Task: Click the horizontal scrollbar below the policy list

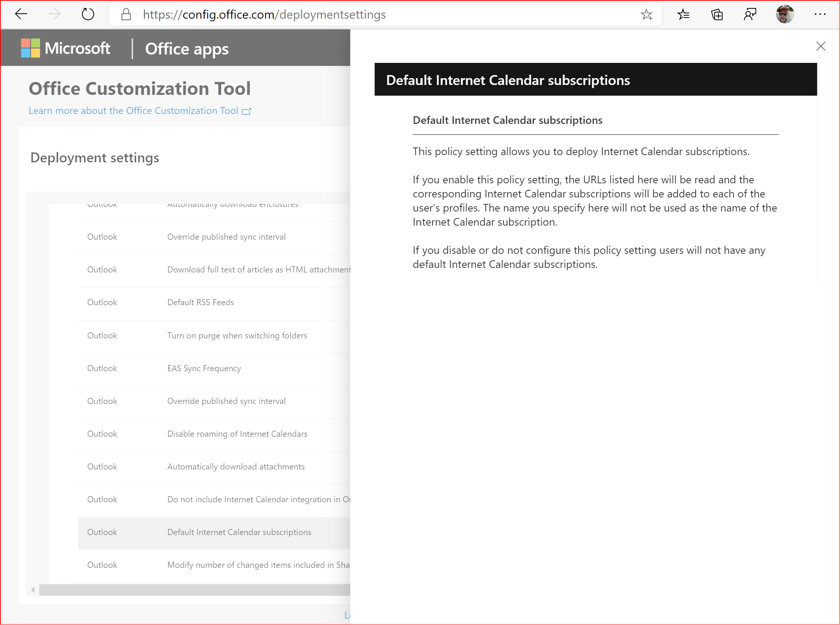Action: tap(191, 590)
